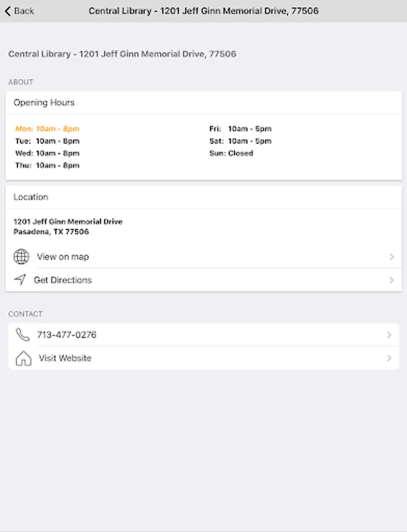Image resolution: width=407 pixels, height=532 pixels.
Task: Expand View on map chevron
Action: tap(391, 257)
